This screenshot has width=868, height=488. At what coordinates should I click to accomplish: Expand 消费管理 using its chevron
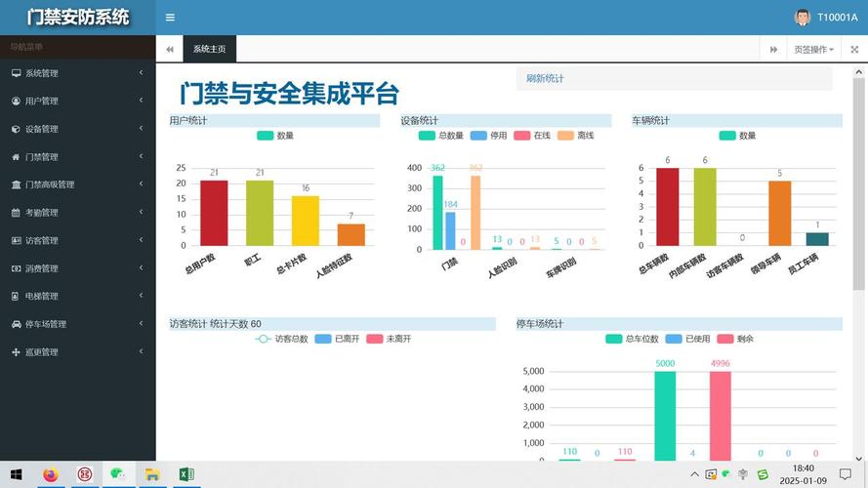pyautogui.click(x=142, y=267)
